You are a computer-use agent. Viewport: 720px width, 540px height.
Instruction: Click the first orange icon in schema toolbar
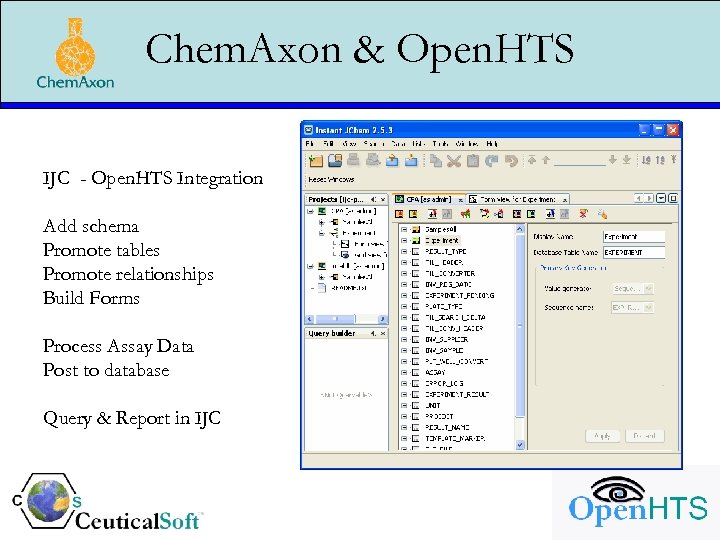pyautogui.click(x=399, y=214)
